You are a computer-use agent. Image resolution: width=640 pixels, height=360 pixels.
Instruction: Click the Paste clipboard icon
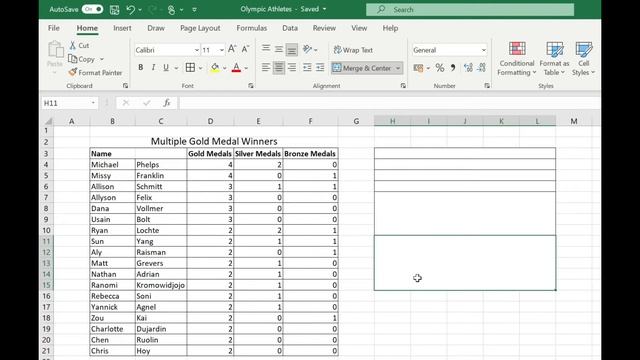pos(55,49)
